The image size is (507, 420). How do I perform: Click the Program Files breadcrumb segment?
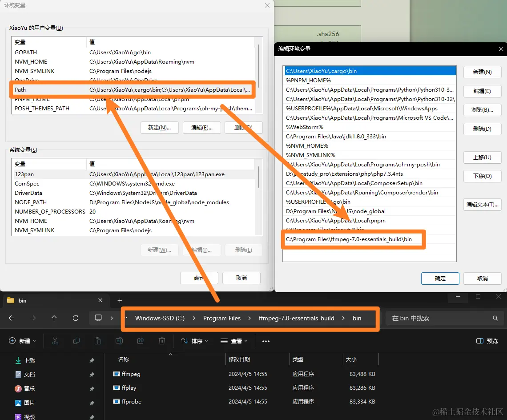[x=222, y=318]
